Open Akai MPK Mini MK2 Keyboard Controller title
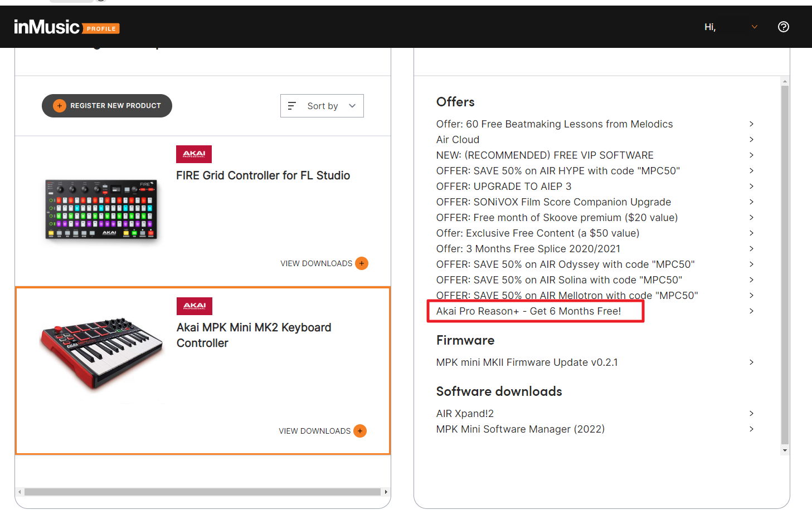The image size is (812, 510). (x=254, y=335)
